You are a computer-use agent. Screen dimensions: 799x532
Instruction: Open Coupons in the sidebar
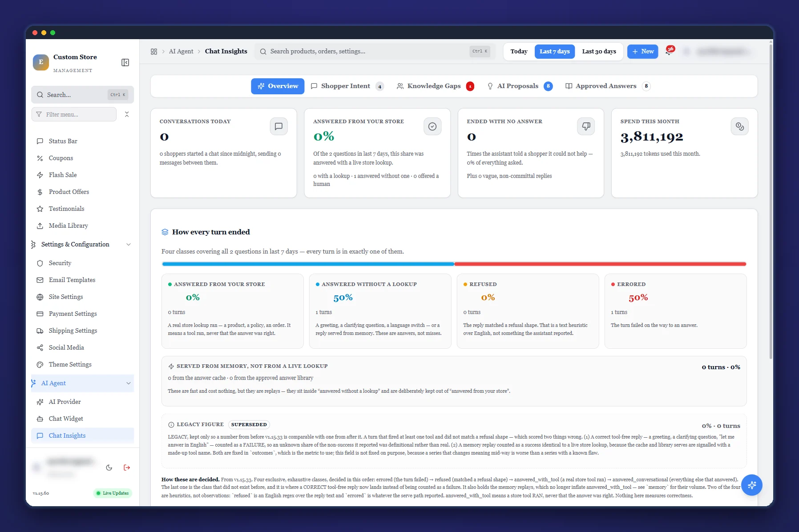point(83,158)
